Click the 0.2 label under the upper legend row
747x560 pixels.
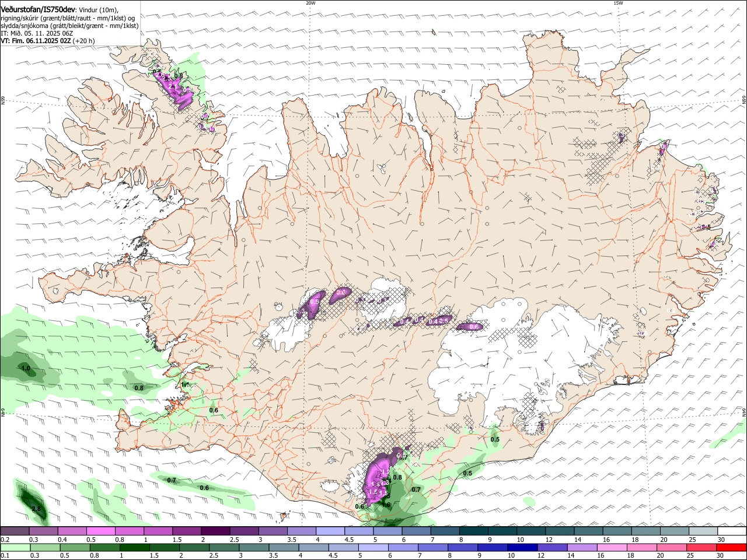pos(5,540)
